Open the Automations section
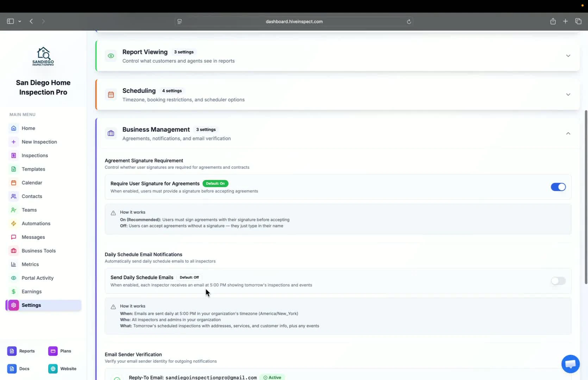The image size is (588, 380). tap(36, 223)
